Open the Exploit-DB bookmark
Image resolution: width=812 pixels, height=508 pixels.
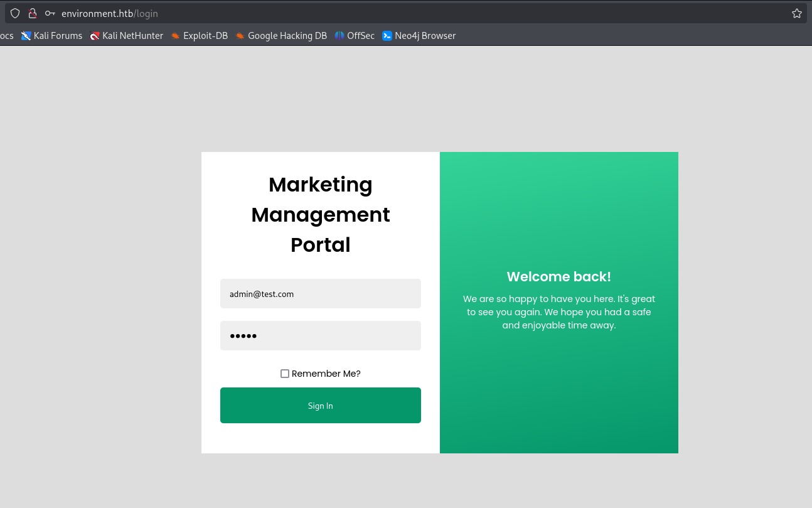199,36
